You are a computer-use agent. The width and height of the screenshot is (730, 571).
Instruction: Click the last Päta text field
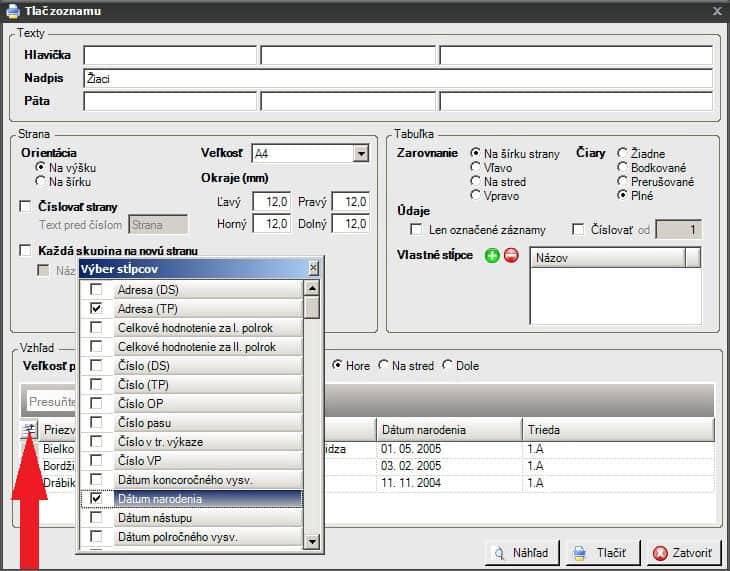[x=576, y=101]
